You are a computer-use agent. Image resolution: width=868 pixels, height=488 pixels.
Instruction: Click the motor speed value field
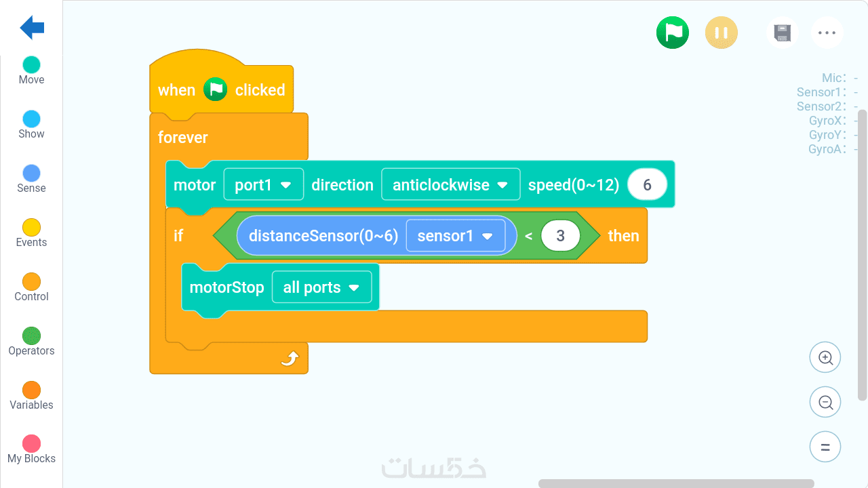647,185
